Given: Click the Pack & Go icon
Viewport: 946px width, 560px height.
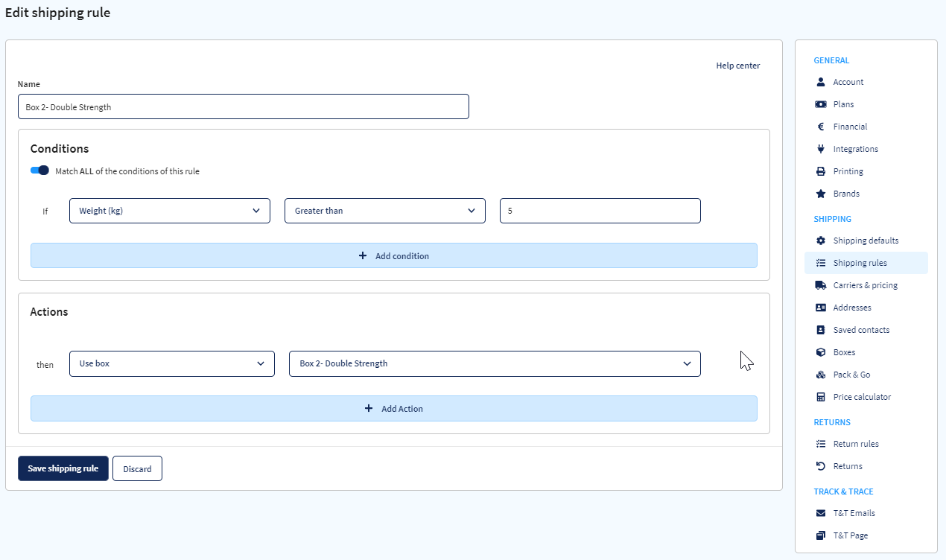Looking at the screenshot, I should click(x=821, y=375).
